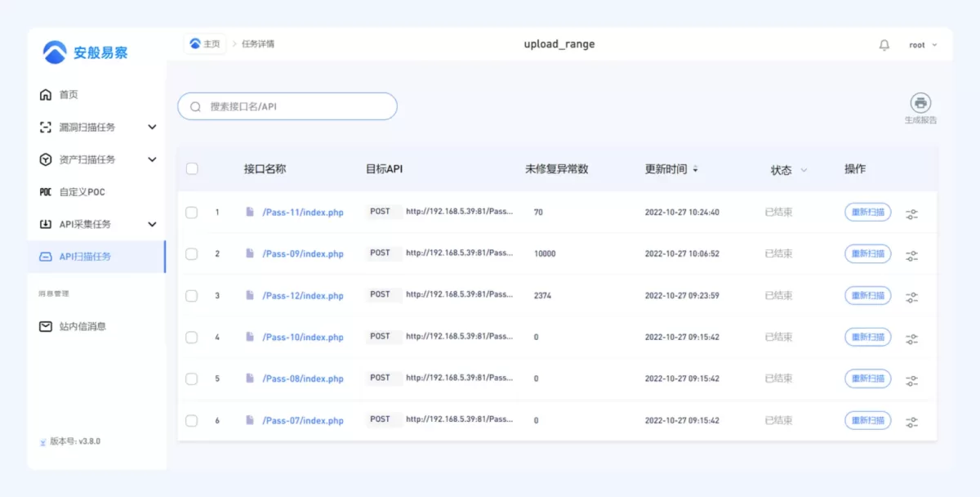Open the /Pass-10/index.php link
The height and width of the screenshot is (497, 980).
pos(303,338)
